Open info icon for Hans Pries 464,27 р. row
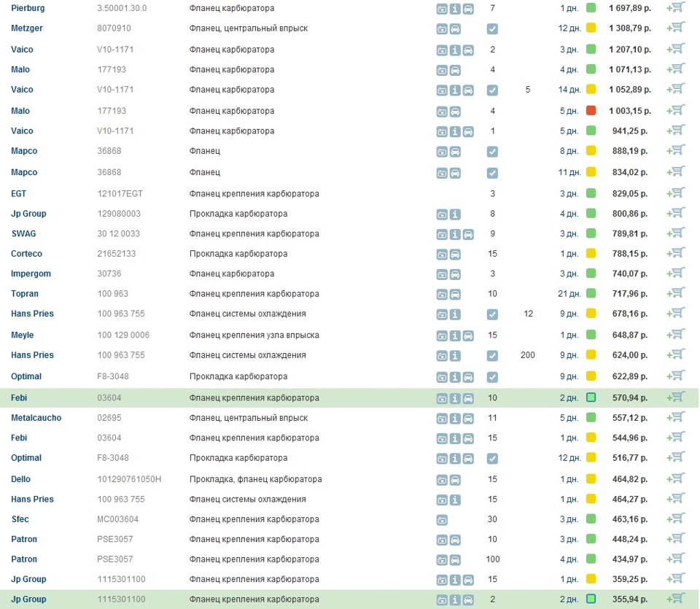The width and height of the screenshot is (700, 609). [455, 500]
